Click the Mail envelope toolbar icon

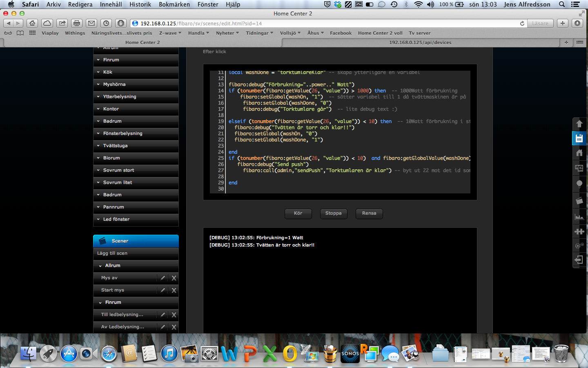91,23
